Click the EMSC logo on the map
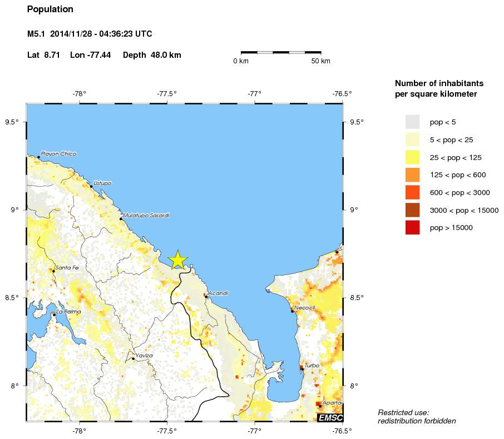 331,418
